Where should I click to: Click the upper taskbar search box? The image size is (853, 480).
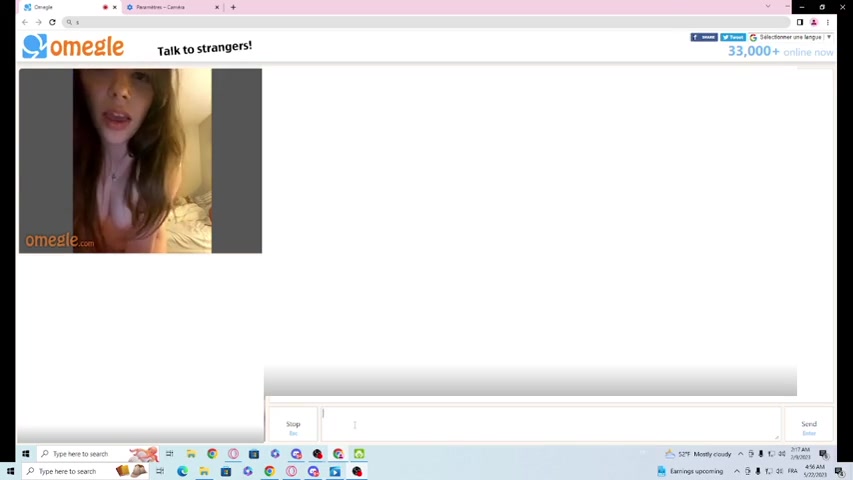98,454
